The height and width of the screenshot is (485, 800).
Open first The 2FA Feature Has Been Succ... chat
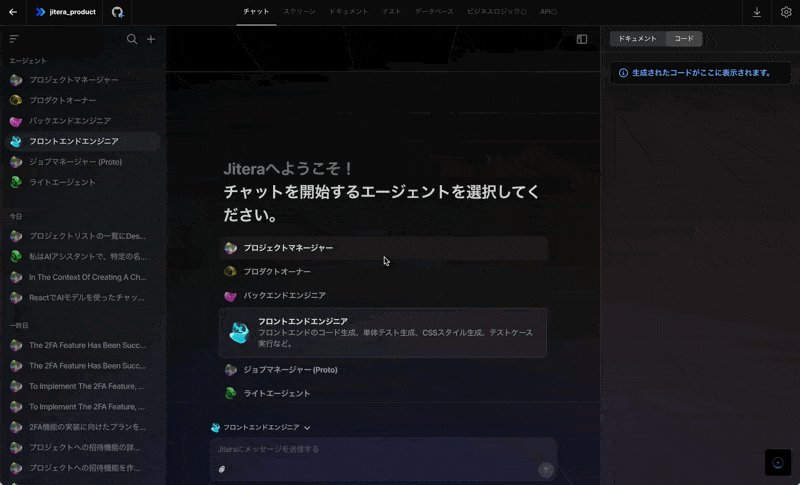click(x=83, y=345)
